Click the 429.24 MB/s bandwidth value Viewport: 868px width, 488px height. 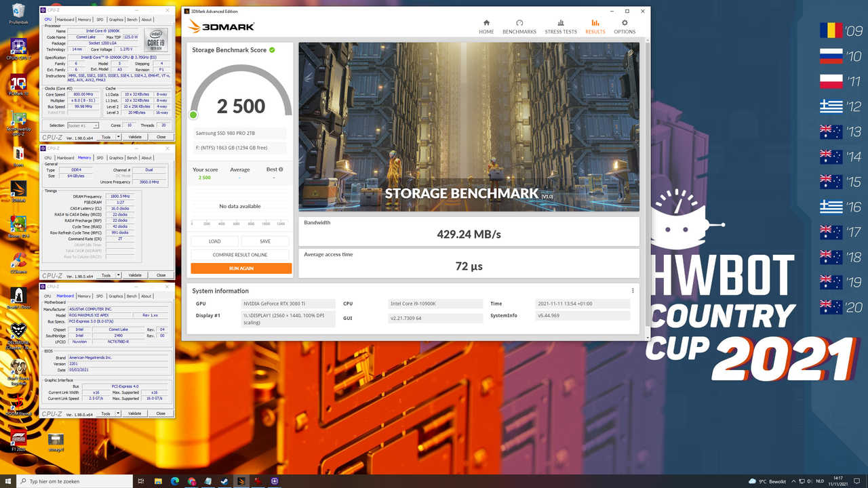click(x=469, y=235)
